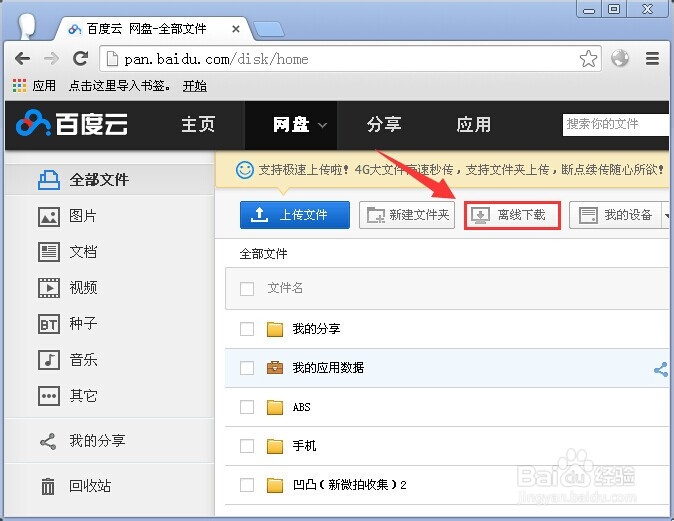This screenshot has height=521, width=674.
Task: Click the 上传文件 upload button
Action: pos(295,215)
